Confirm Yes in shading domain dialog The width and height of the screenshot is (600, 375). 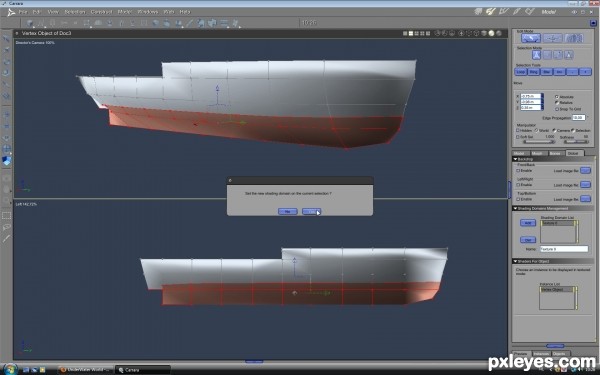pyautogui.click(x=311, y=211)
